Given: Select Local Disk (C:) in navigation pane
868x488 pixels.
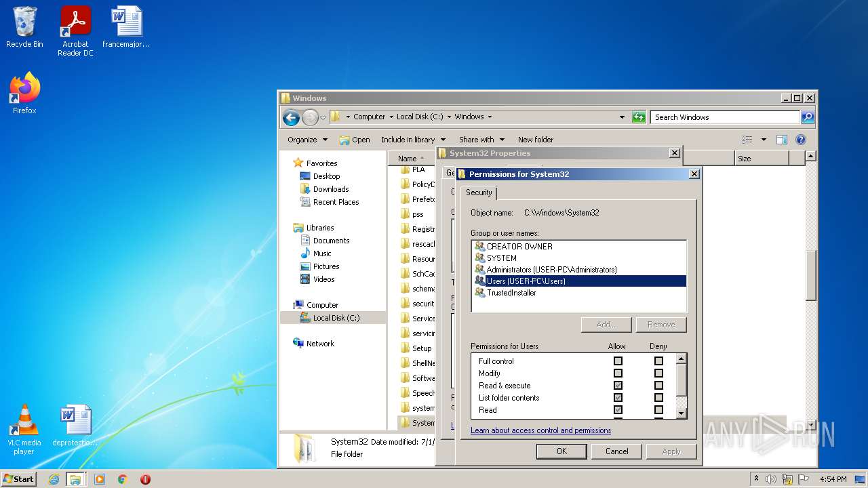Looking at the screenshot, I should pos(336,318).
